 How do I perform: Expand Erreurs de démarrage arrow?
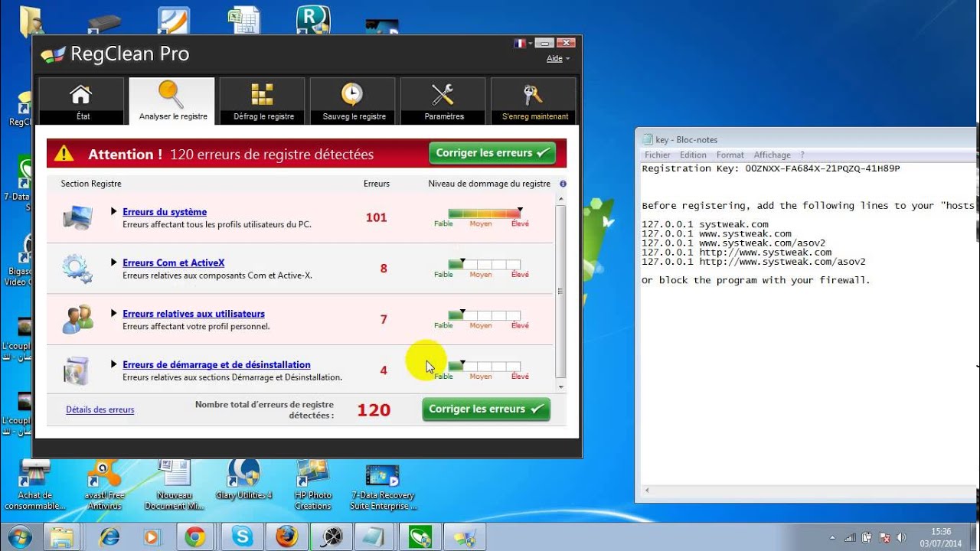pyautogui.click(x=113, y=365)
